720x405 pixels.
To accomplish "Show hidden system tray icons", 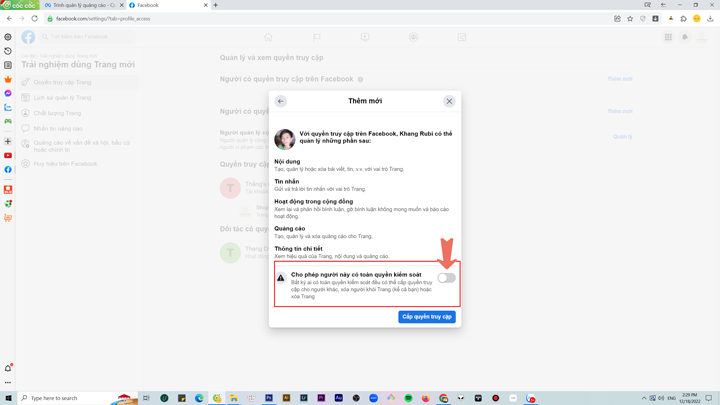I will pyautogui.click(x=644, y=398).
